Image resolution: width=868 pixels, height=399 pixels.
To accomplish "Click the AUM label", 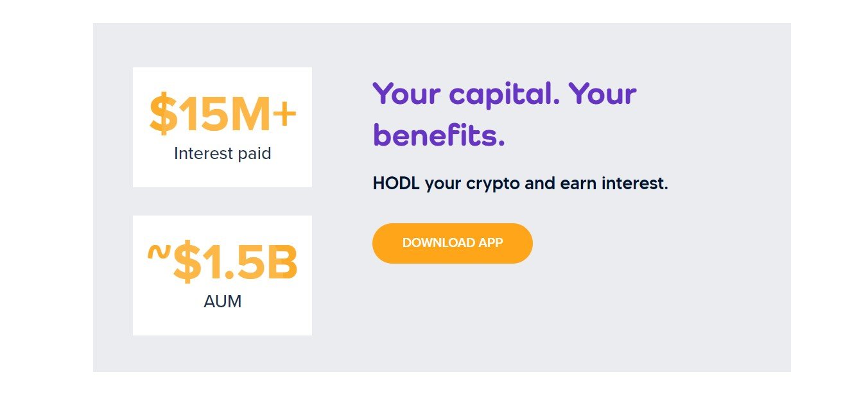I will tap(222, 301).
